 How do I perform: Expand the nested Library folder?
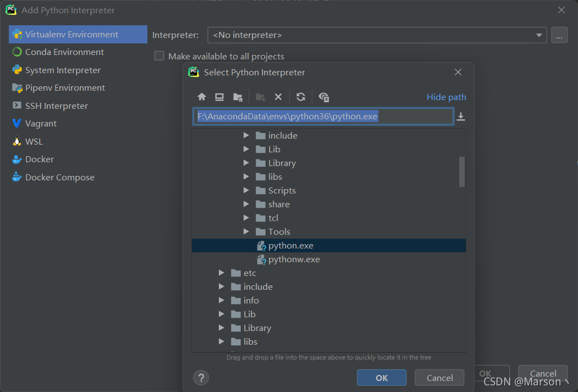tap(246, 163)
